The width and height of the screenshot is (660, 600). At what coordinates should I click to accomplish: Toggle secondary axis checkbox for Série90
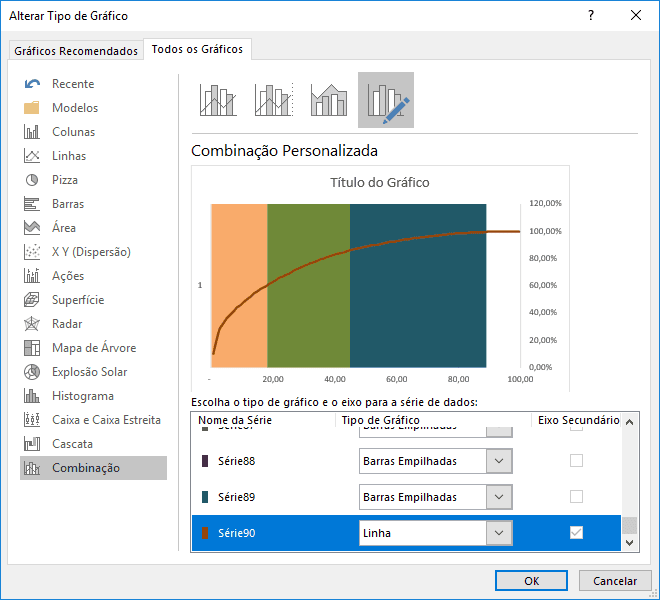576,533
